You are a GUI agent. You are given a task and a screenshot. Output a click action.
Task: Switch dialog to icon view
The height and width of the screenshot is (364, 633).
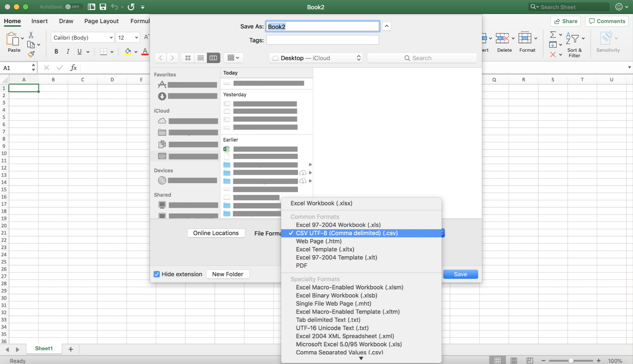point(188,58)
